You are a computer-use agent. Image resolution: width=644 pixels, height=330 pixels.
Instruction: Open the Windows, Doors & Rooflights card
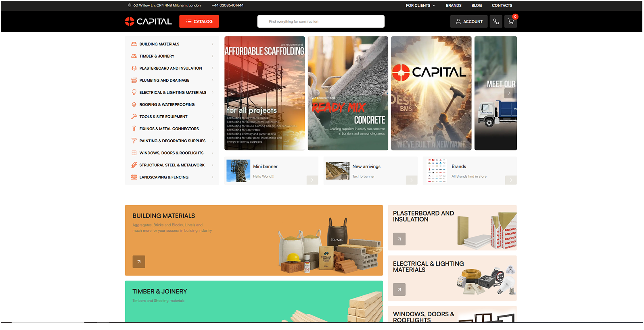452,314
